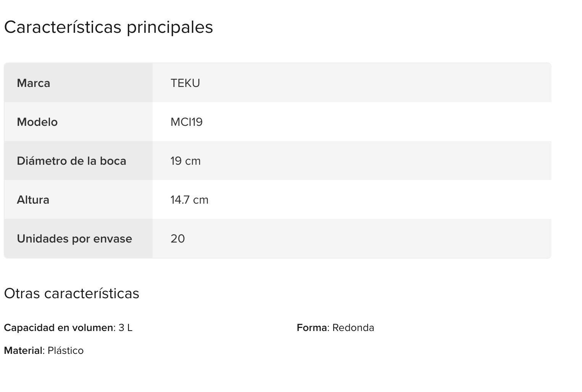Click the "Unidades por envase" label
Viewport: 582px width, 392px height.
pyautogui.click(x=74, y=239)
